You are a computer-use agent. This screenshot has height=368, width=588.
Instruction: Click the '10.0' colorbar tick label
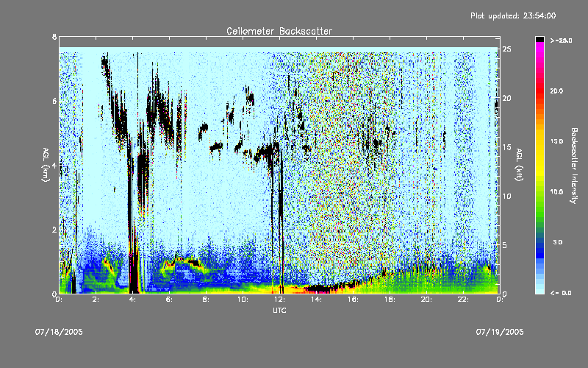click(556, 192)
